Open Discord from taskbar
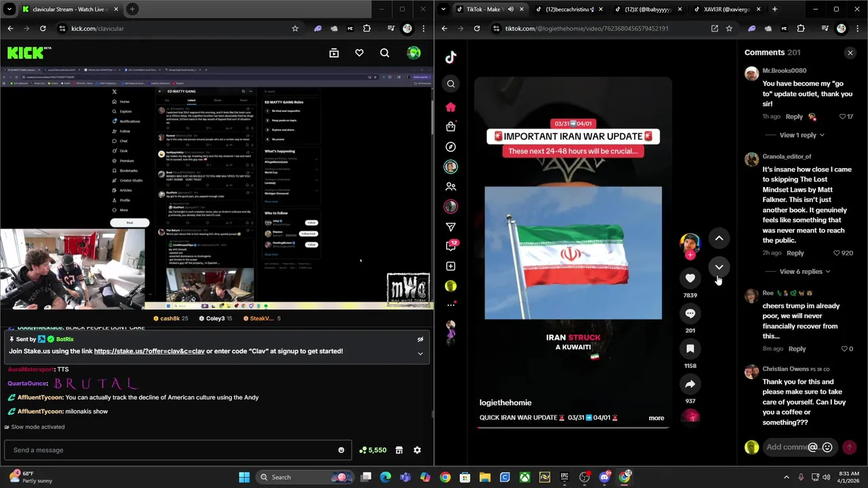Viewport: 868px width, 488px height. 604,477
